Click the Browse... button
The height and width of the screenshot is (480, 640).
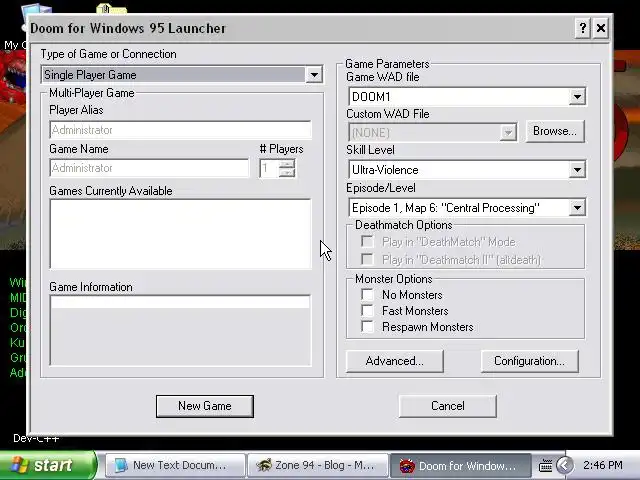click(x=555, y=131)
